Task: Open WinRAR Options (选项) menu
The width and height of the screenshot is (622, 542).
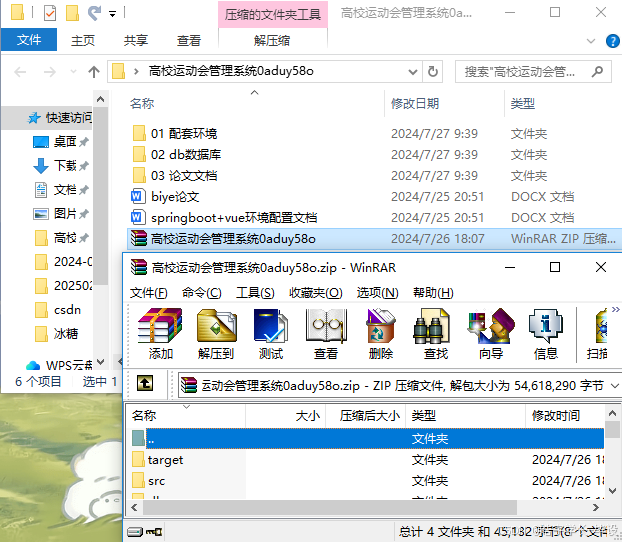Action: [377, 293]
